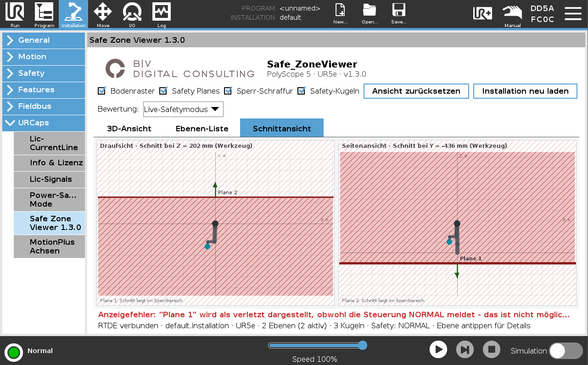The height and width of the screenshot is (365, 588).
Task: Open Info & Lizenz entry
Action: tap(49, 163)
